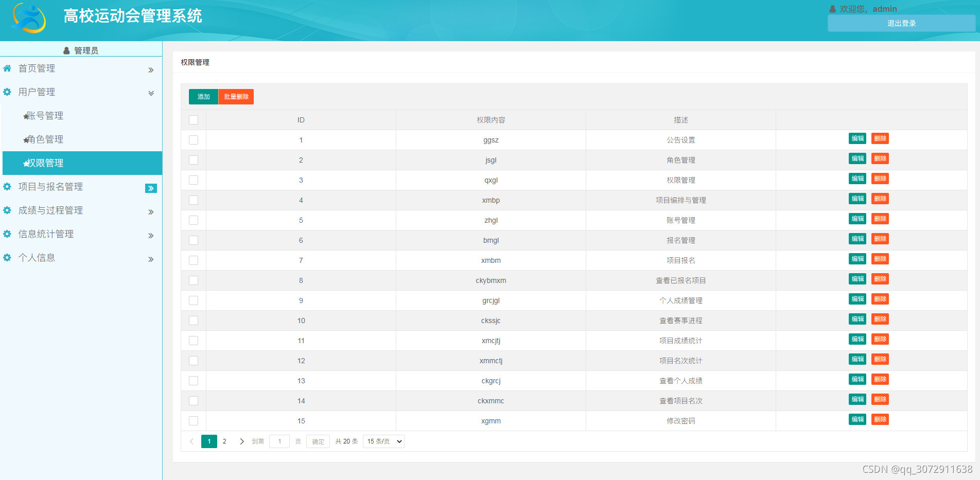Screen dimensions: 980x480
Task: Click the home icon beside 首页管理
Action: [x=7, y=68]
